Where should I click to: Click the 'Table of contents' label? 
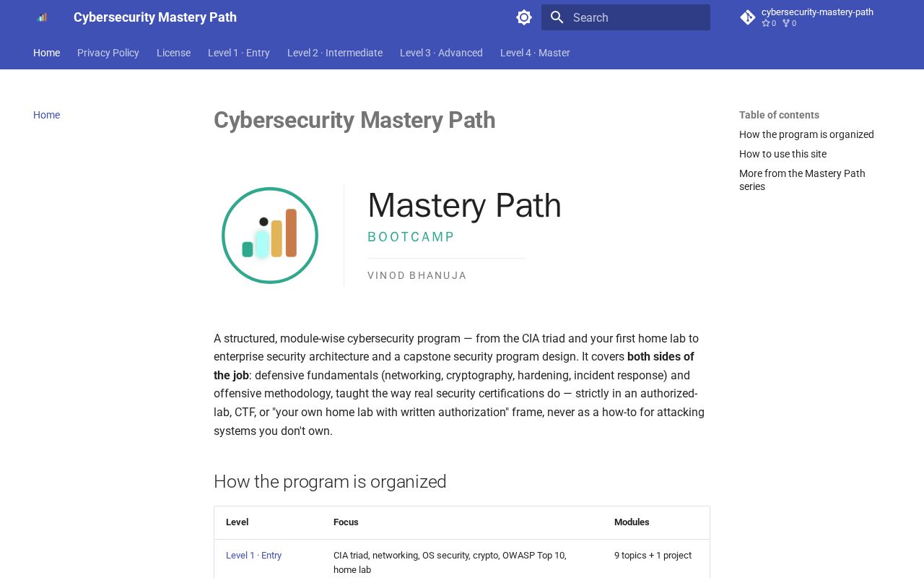coord(779,115)
